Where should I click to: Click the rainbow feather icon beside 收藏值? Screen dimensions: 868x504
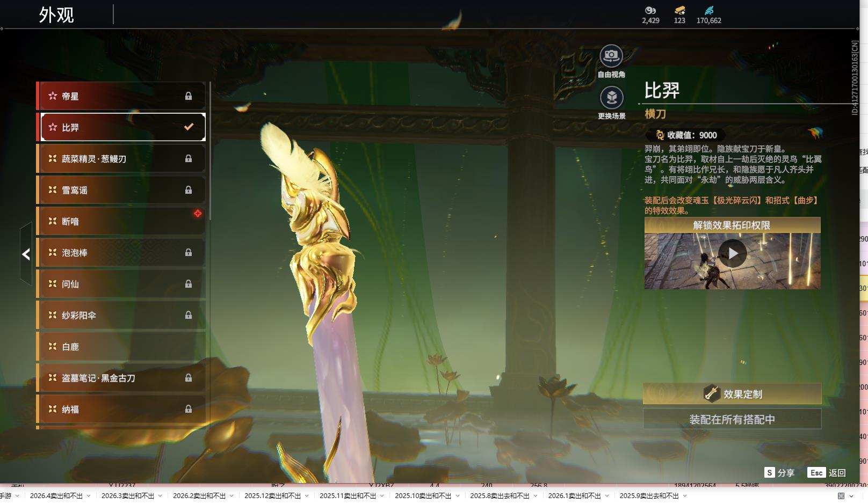[814, 133]
